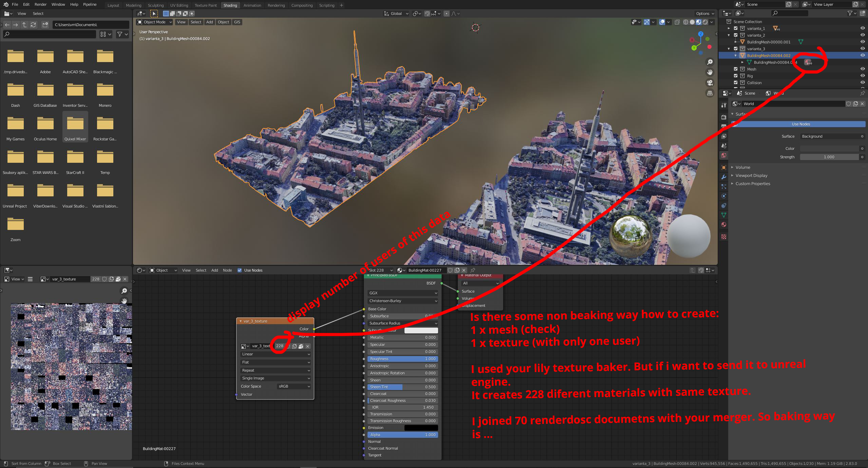
Task: Switch to the UV Editing workspace tab
Action: (179, 5)
